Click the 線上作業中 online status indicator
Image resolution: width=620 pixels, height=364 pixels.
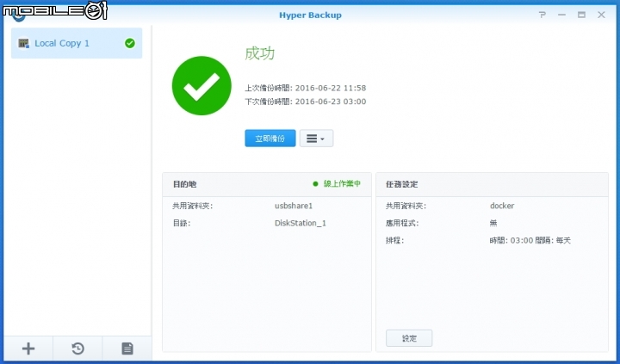click(337, 184)
